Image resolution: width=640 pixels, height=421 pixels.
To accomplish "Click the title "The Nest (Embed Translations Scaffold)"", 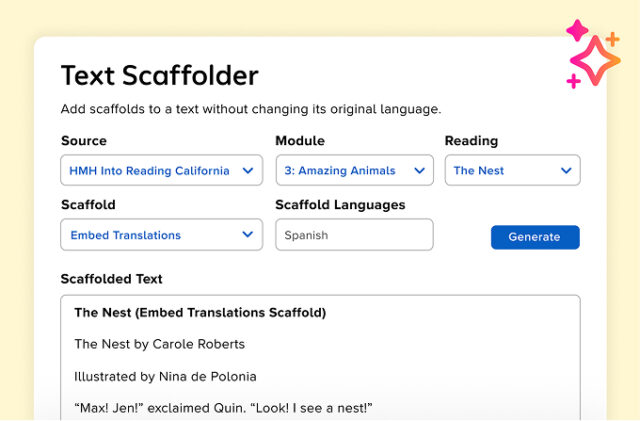I will (x=200, y=313).
